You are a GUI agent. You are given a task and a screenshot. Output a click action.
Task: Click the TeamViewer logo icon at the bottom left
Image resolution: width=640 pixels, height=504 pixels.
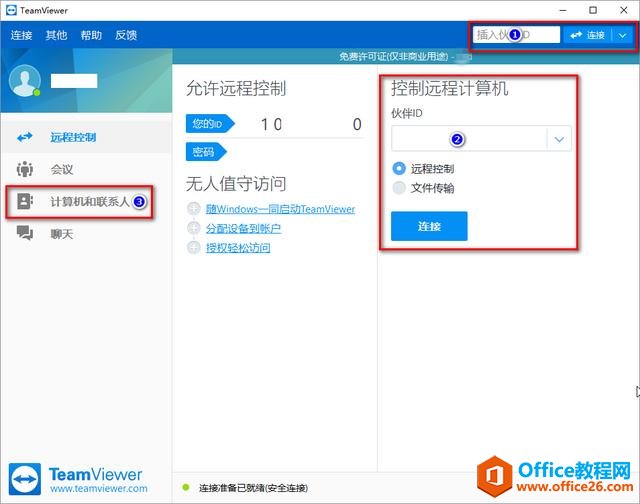24,479
